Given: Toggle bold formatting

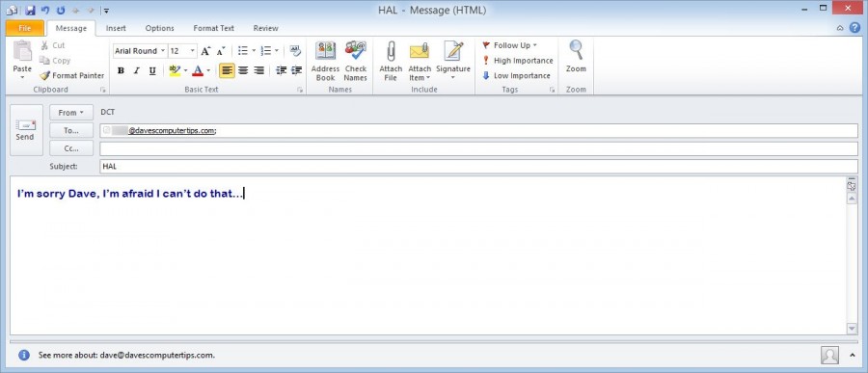Looking at the screenshot, I should coord(121,70).
